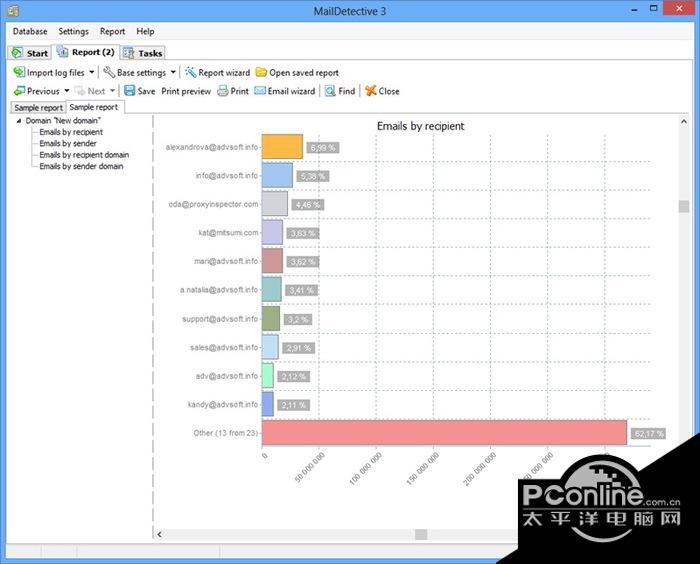Launch the Report wizard wand icon
The image size is (700, 564).
(x=191, y=72)
